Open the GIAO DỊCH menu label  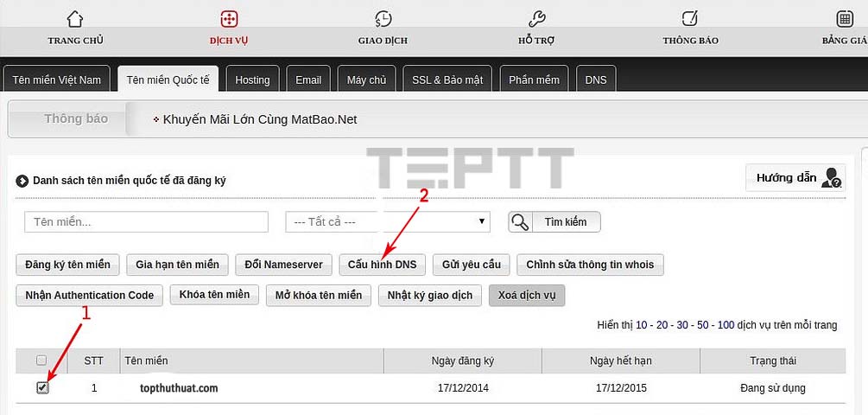point(383,41)
